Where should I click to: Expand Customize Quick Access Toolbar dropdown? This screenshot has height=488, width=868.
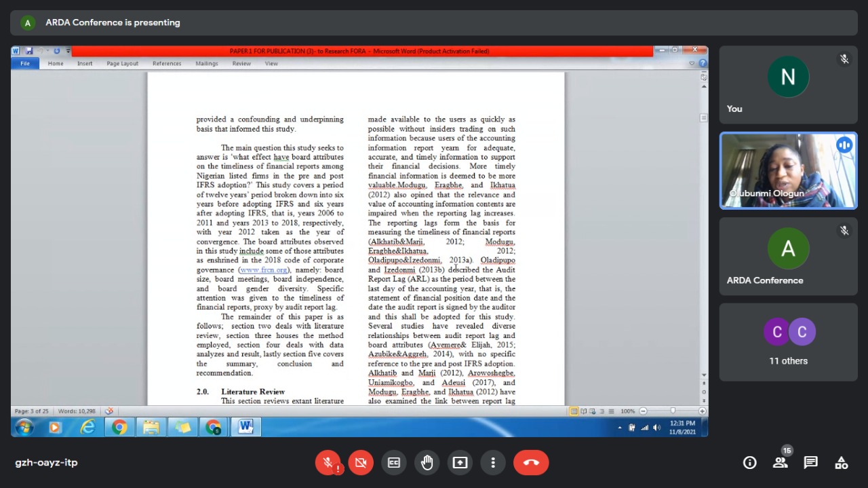tap(68, 51)
